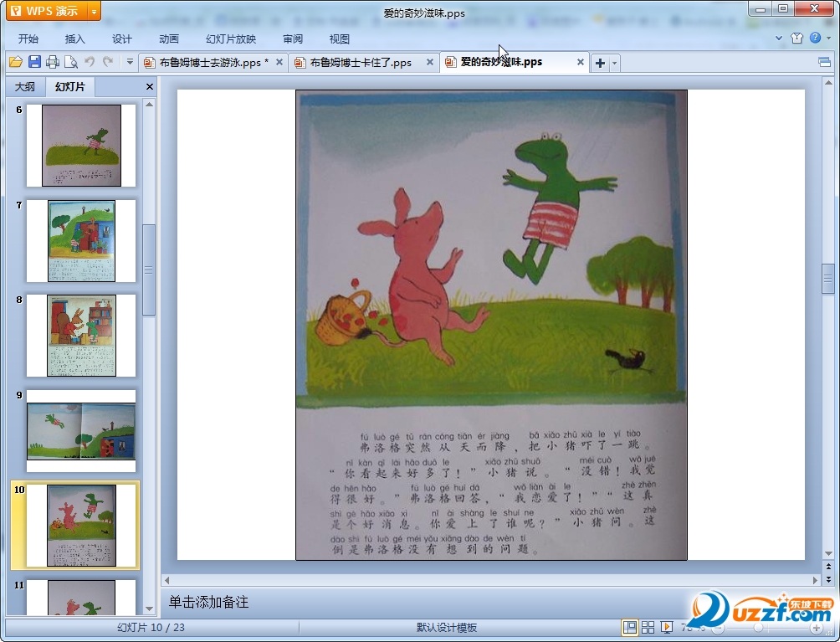Viewport: 840px width, 642px height.
Task: Open the 设计 ribbon tab
Action: pyautogui.click(x=121, y=39)
